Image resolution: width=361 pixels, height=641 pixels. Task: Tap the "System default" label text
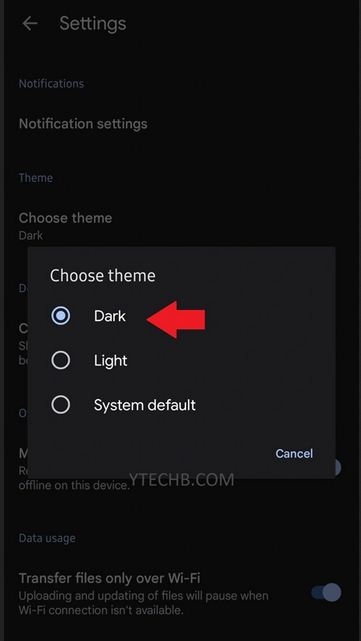tap(145, 405)
